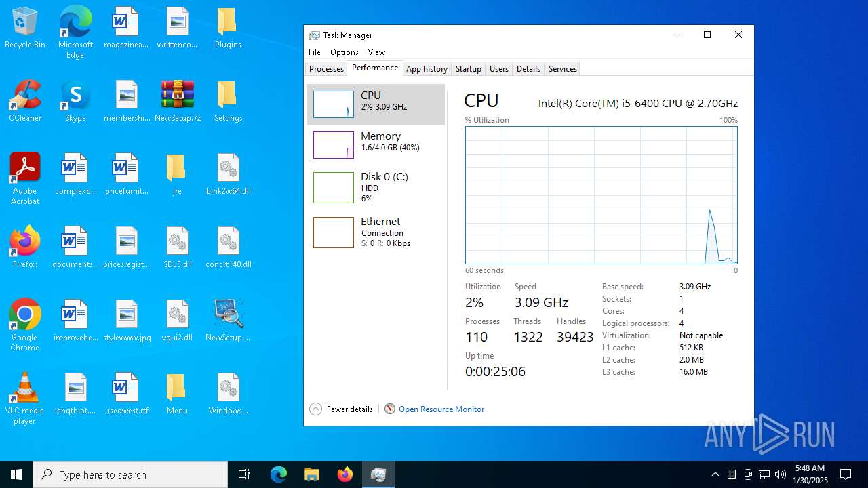
Task: Select vgui2.dll file icon
Action: pyautogui.click(x=178, y=321)
